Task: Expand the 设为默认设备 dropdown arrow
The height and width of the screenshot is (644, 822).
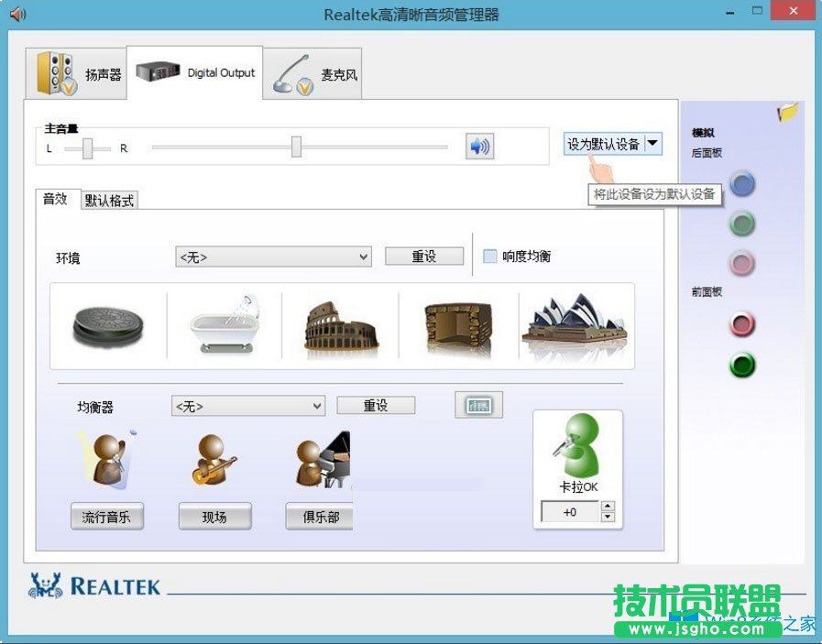Action: click(x=652, y=143)
